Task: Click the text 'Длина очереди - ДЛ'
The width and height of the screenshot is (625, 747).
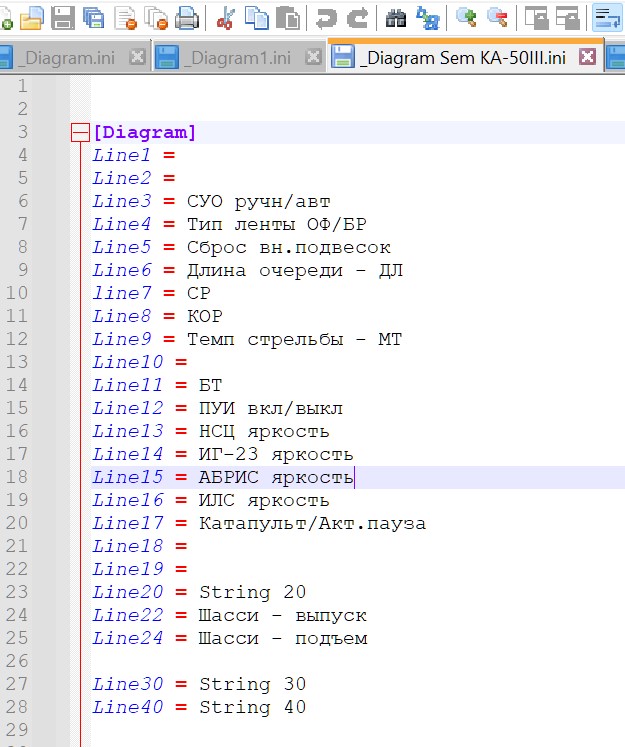Action: click(x=295, y=271)
